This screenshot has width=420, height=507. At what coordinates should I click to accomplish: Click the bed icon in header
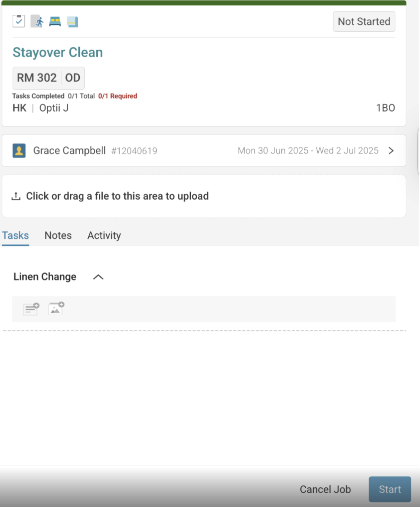(x=55, y=22)
